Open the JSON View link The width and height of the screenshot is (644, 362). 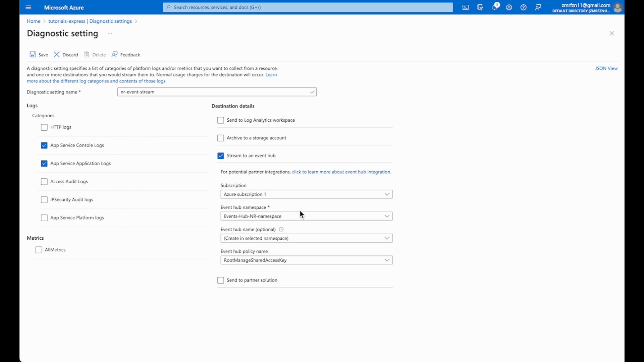coord(606,68)
